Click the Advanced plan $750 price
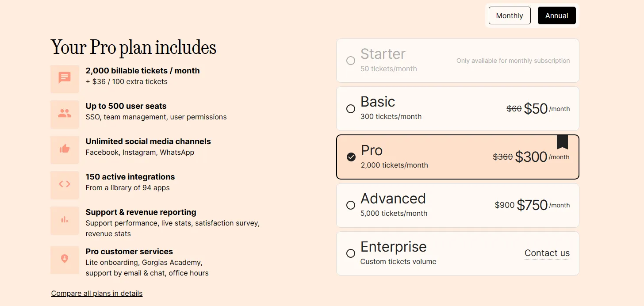The height and width of the screenshot is (306, 644). (532, 205)
